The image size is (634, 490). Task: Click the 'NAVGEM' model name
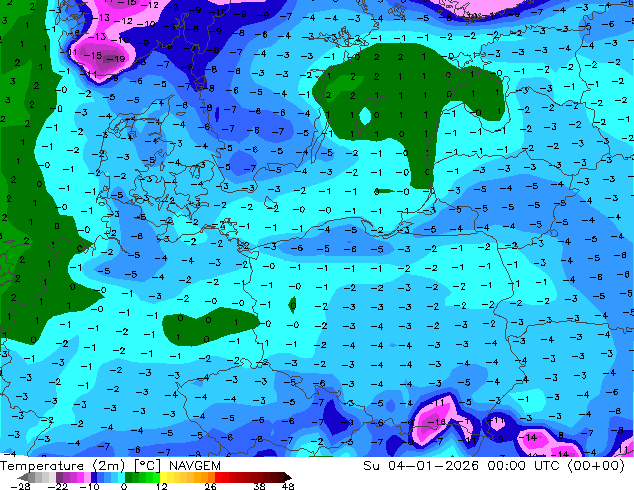coord(195,466)
